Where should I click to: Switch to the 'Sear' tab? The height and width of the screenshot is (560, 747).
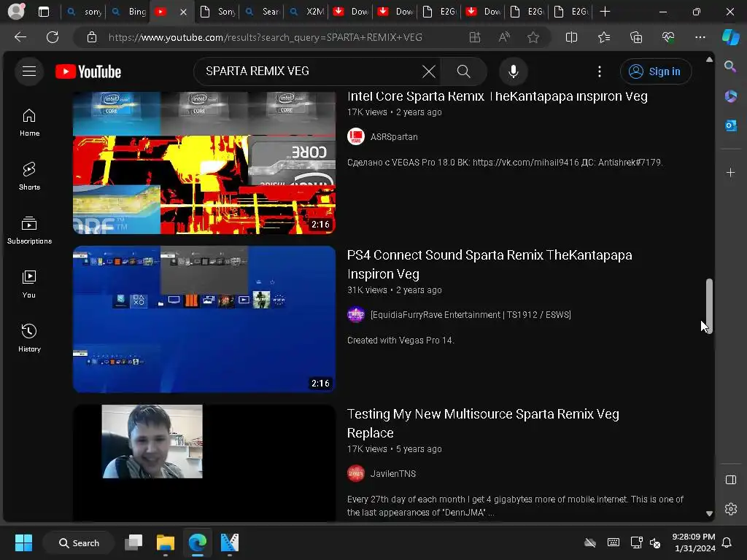(262, 12)
